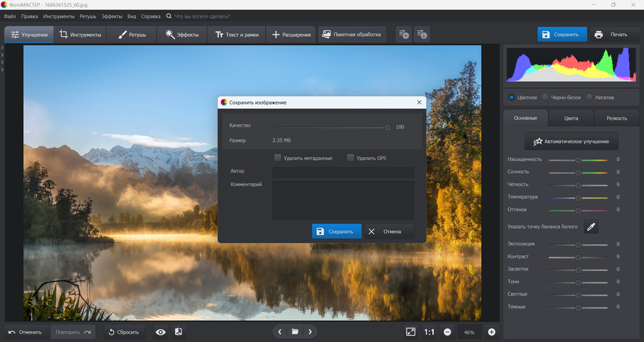Image resolution: width=644 pixels, height=342 pixels.
Task: Open the folder browse icon below photo
Action: tap(294, 332)
